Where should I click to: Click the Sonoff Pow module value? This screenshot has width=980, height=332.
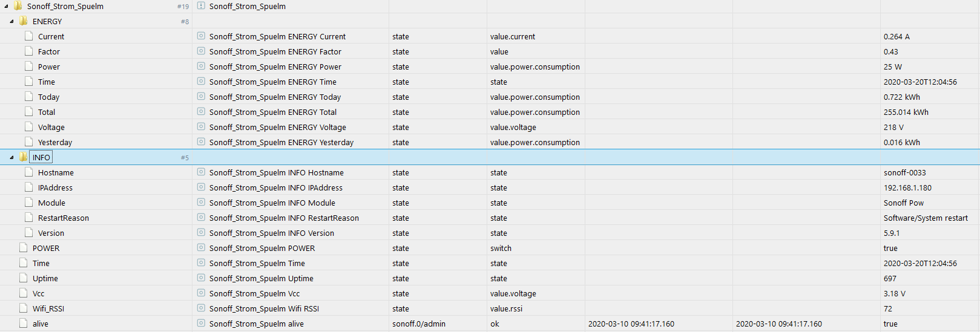click(x=904, y=203)
